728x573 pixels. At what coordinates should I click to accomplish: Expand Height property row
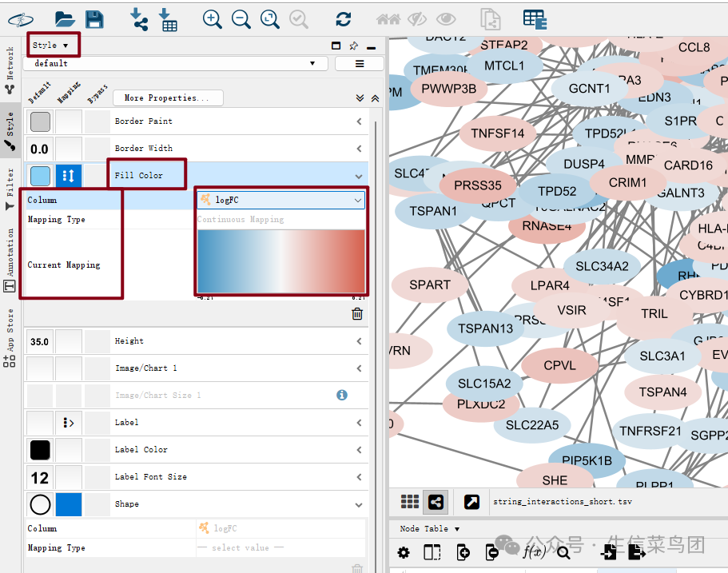pyautogui.click(x=359, y=341)
